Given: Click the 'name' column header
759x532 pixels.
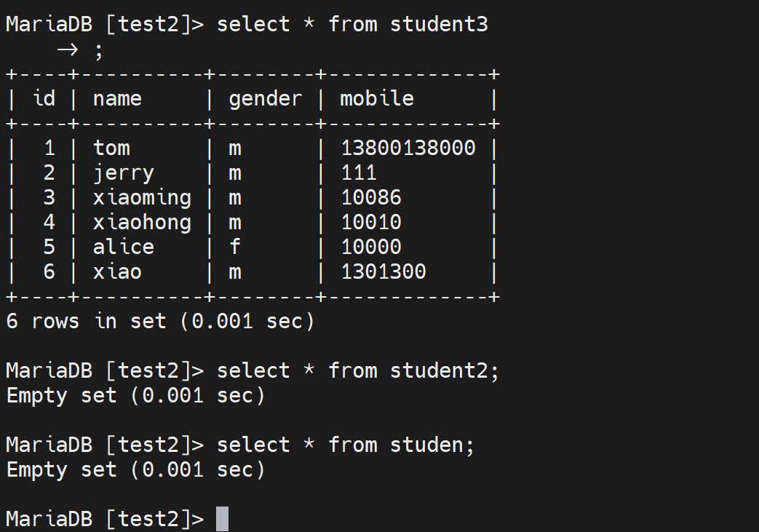Looking at the screenshot, I should coord(117,98).
